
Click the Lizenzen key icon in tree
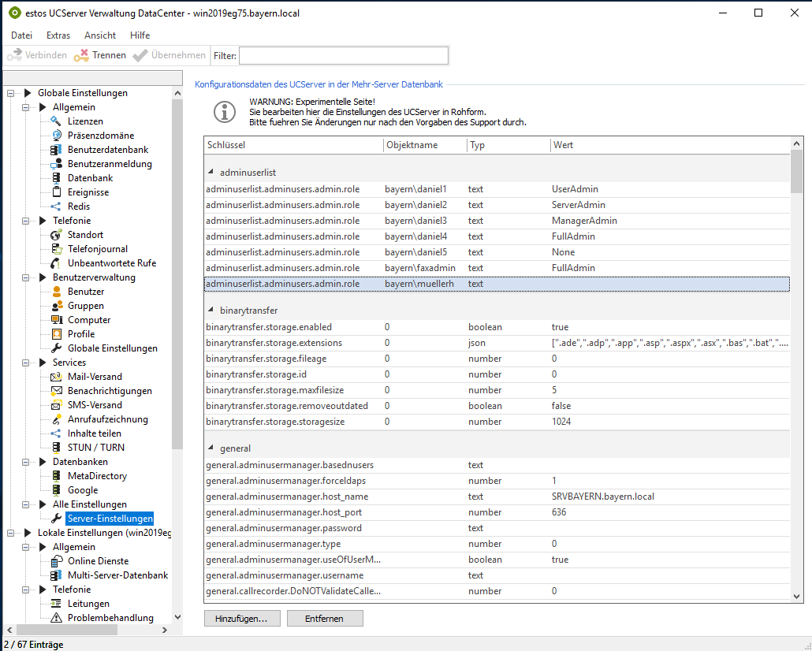coord(56,121)
